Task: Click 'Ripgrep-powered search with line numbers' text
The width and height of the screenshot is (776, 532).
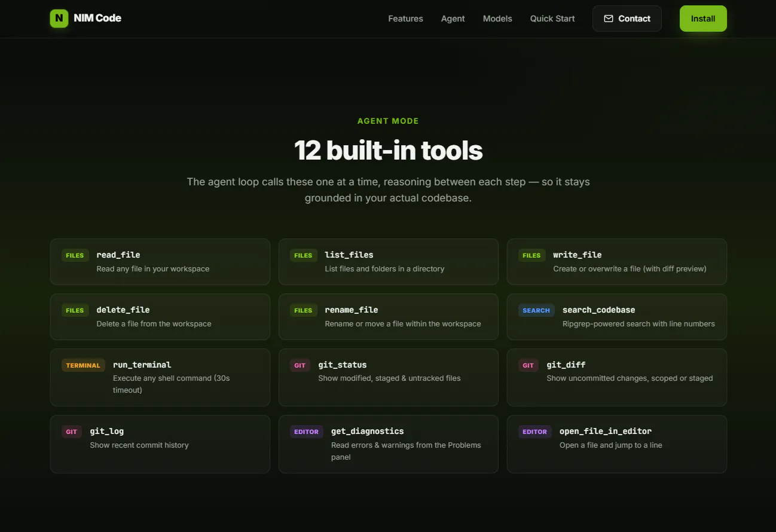Action: pos(638,324)
